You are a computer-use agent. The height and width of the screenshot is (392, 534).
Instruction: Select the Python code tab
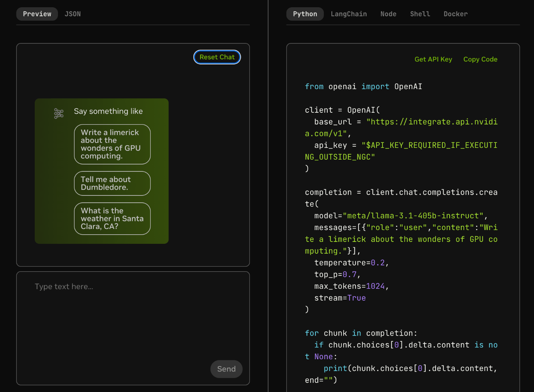pyautogui.click(x=305, y=14)
